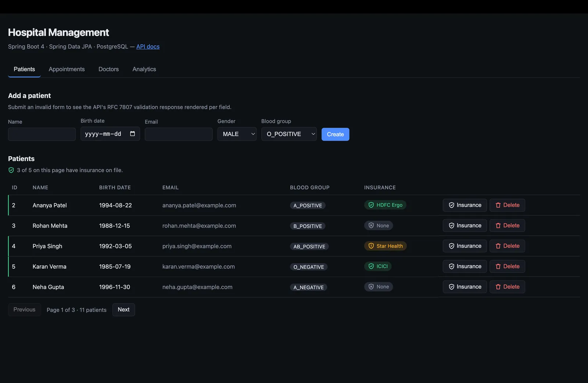Select the name Ananya Patel
588x383 pixels.
(x=50, y=205)
